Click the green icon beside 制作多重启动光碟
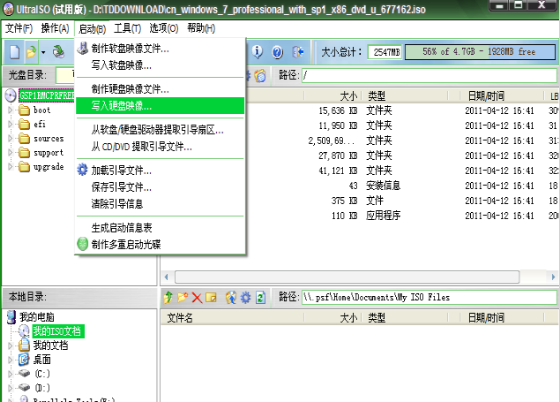Image resolution: width=559 pixels, height=402 pixels. 82,244
